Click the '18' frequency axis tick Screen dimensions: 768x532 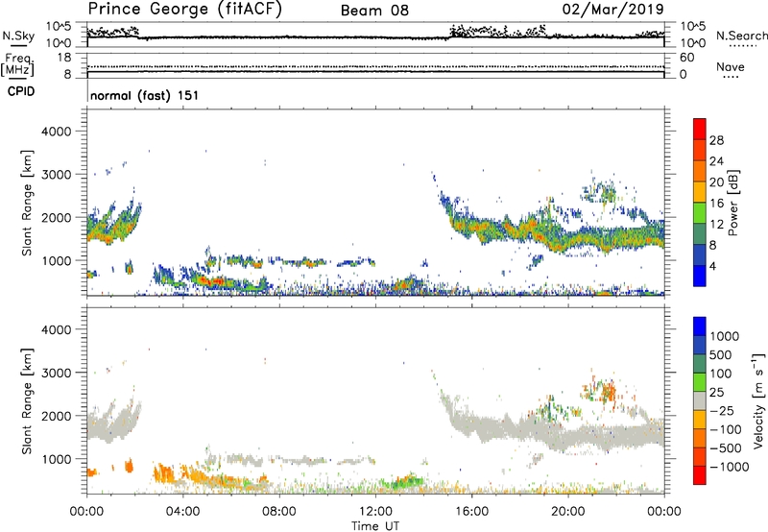(x=64, y=58)
